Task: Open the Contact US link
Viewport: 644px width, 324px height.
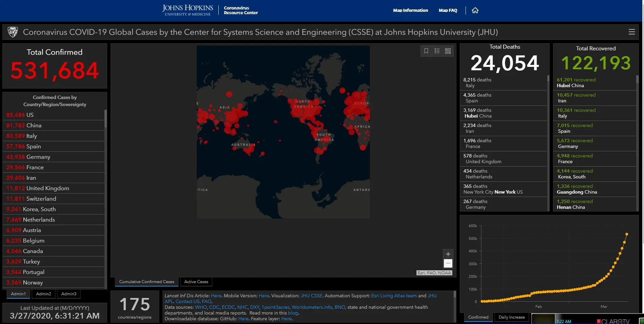Action: tap(188, 301)
